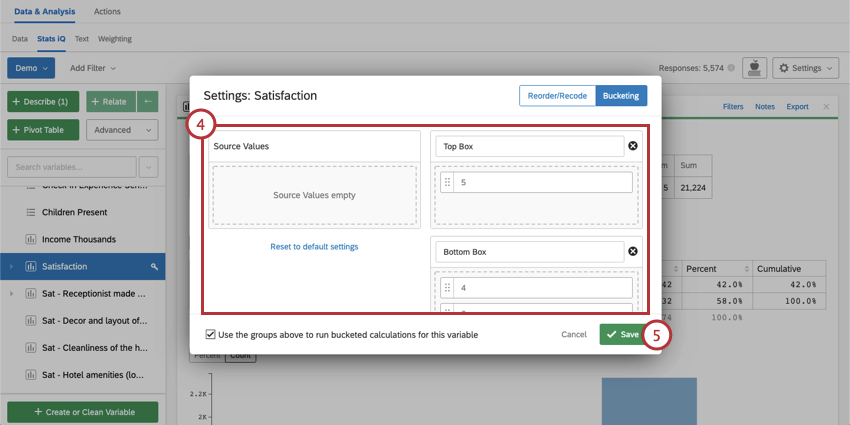Select the Bucketing mode toggle
This screenshot has height=425, width=850.
tap(621, 96)
